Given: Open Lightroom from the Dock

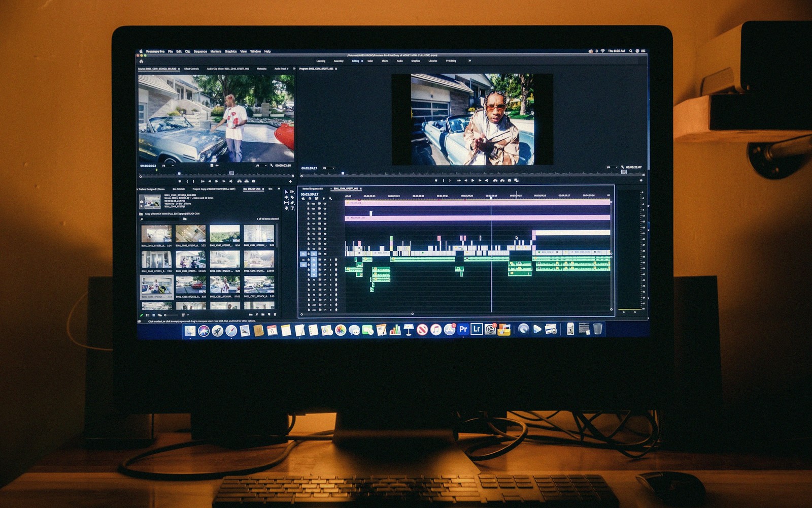Looking at the screenshot, I should [476, 329].
